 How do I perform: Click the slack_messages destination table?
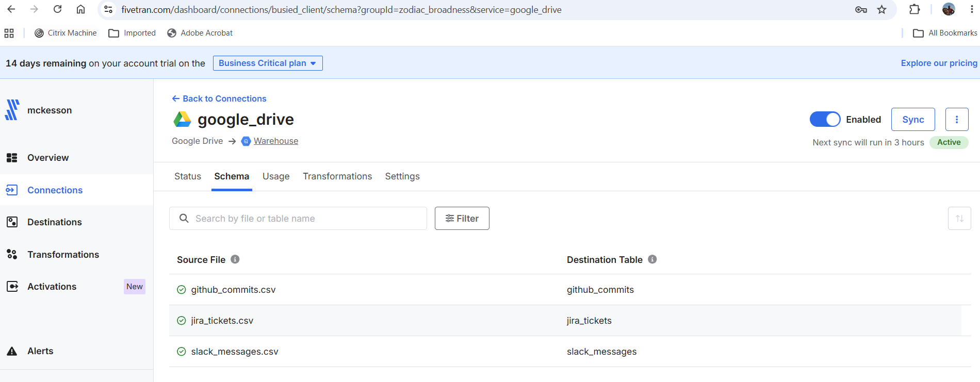601,352
